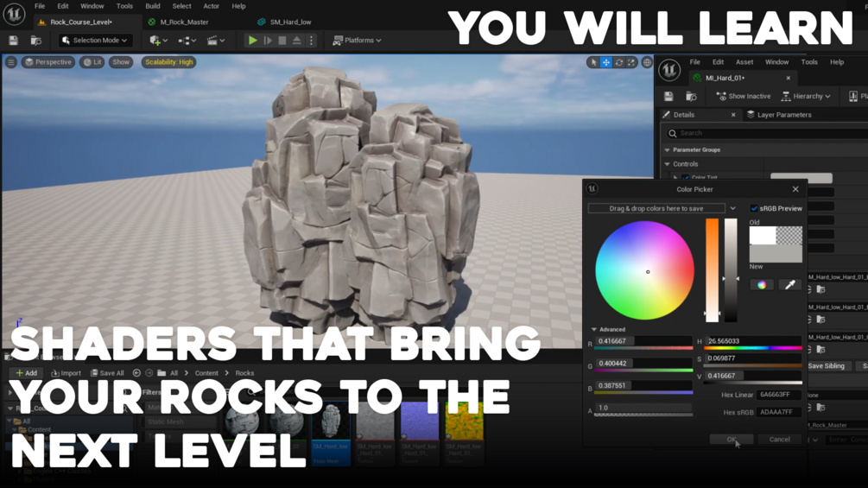Viewport: 868px width, 488px height.
Task: Collapse the Parameter Groups section
Action: point(667,150)
